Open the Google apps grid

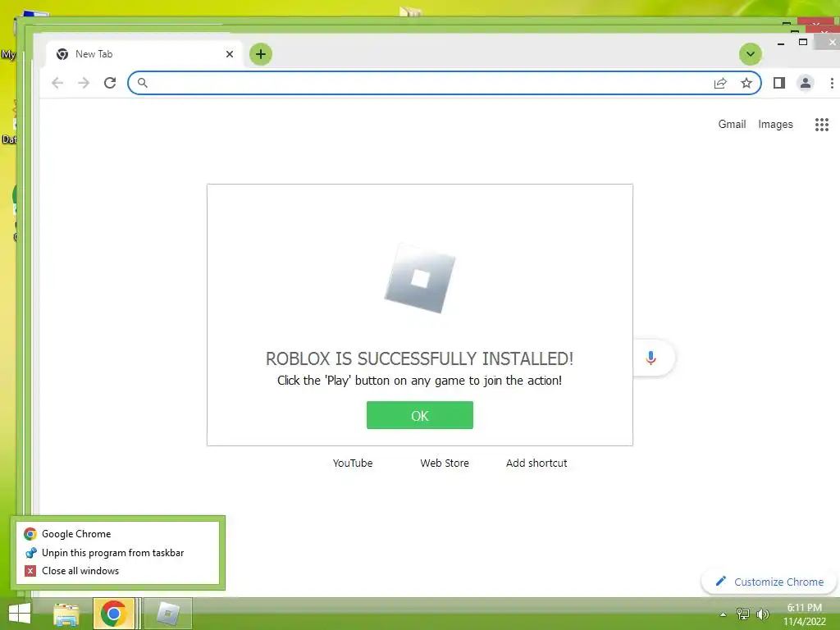[822, 125]
